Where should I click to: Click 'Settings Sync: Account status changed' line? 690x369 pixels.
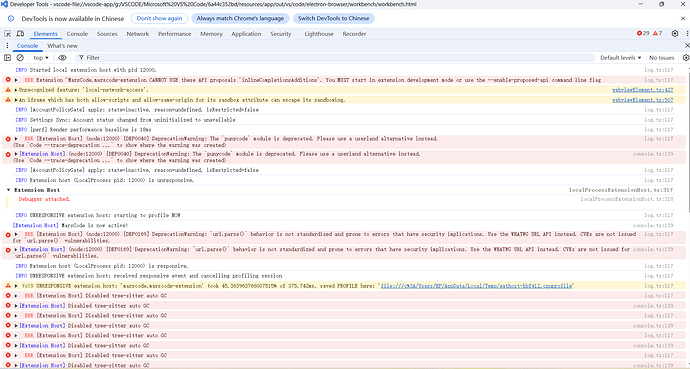(125, 120)
